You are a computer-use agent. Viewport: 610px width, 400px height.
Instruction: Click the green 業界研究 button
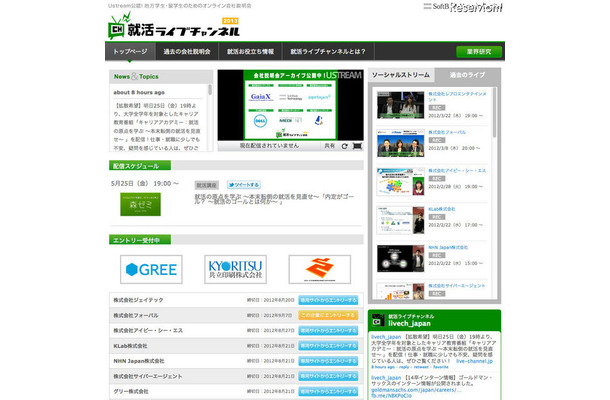coord(479,51)
